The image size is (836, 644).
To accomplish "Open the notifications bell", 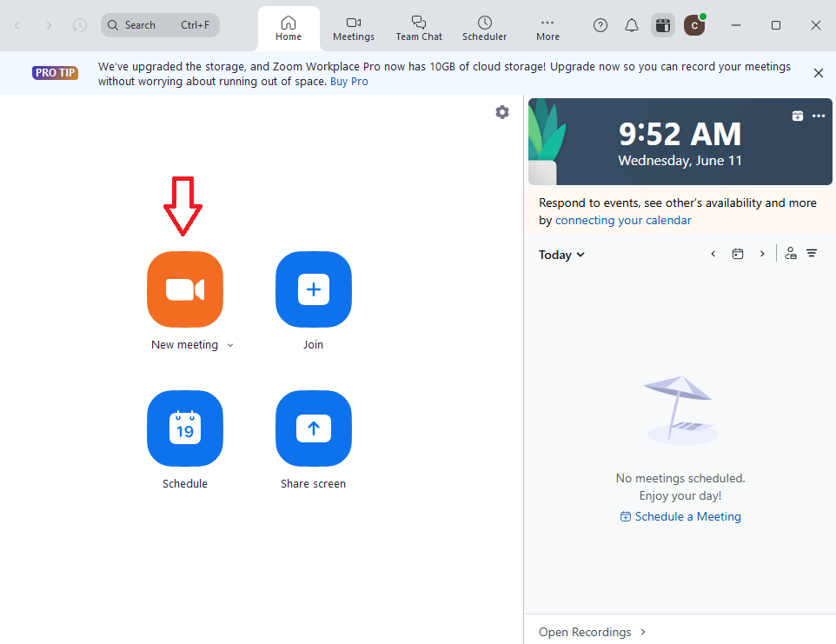I will [x=632, y=25].
